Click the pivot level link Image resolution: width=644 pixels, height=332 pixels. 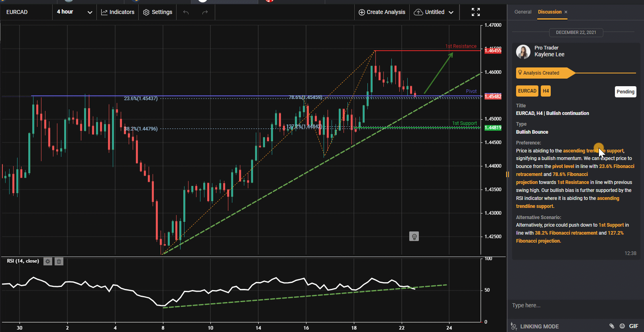click(x=563, y=166)
